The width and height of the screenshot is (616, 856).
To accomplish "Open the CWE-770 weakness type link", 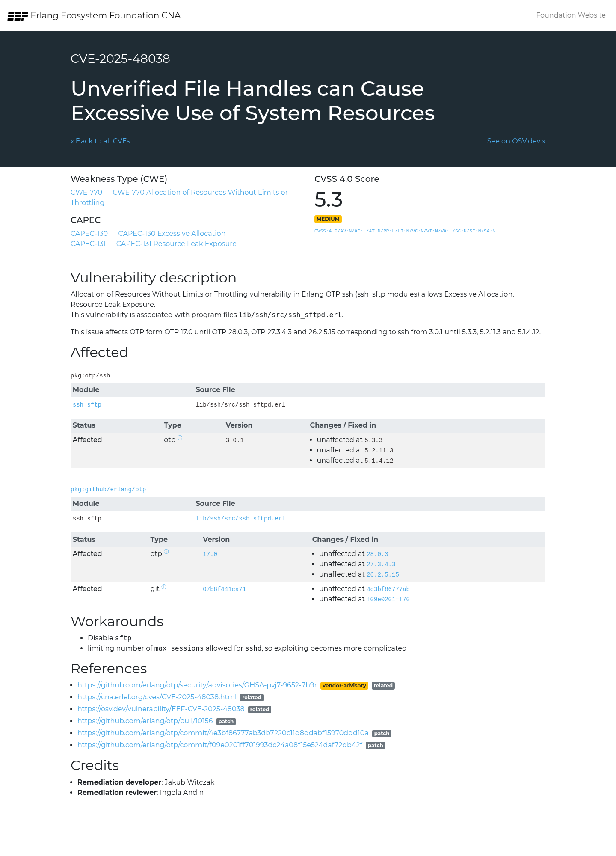I will [179, 197].
